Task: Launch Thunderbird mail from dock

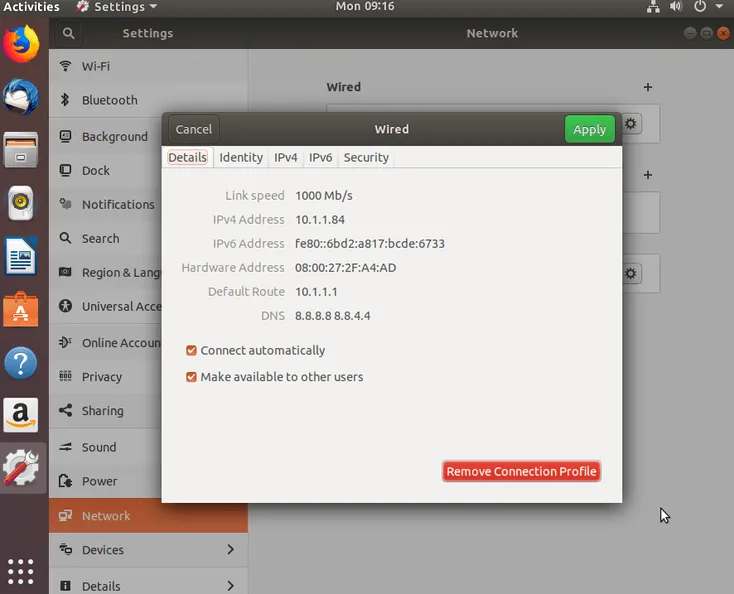Action: click(21, 97)
